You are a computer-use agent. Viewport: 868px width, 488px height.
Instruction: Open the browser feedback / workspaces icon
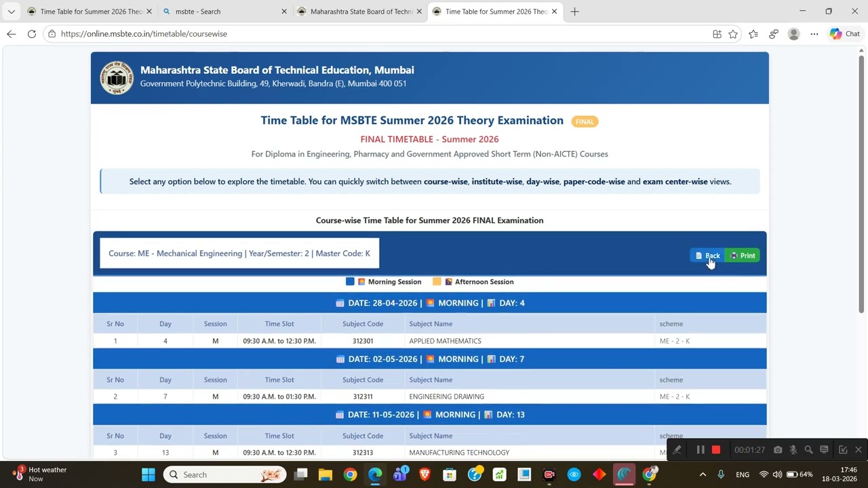point(774,34)
